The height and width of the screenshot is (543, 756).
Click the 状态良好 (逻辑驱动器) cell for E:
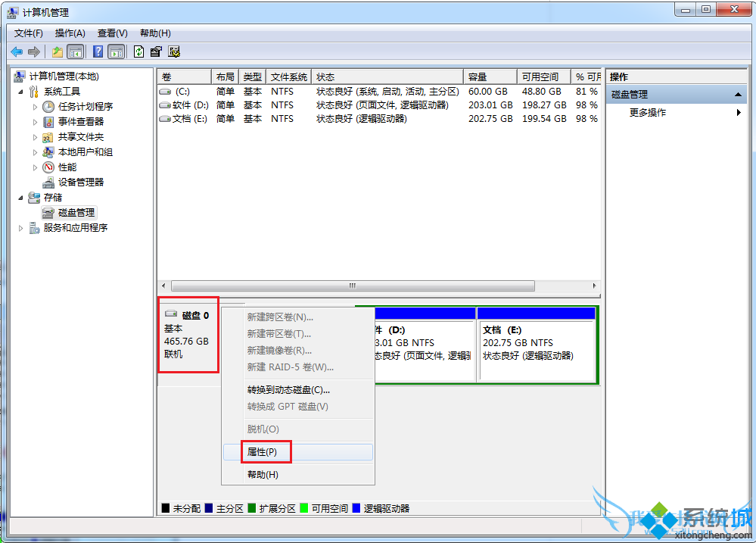pos(362,119)
